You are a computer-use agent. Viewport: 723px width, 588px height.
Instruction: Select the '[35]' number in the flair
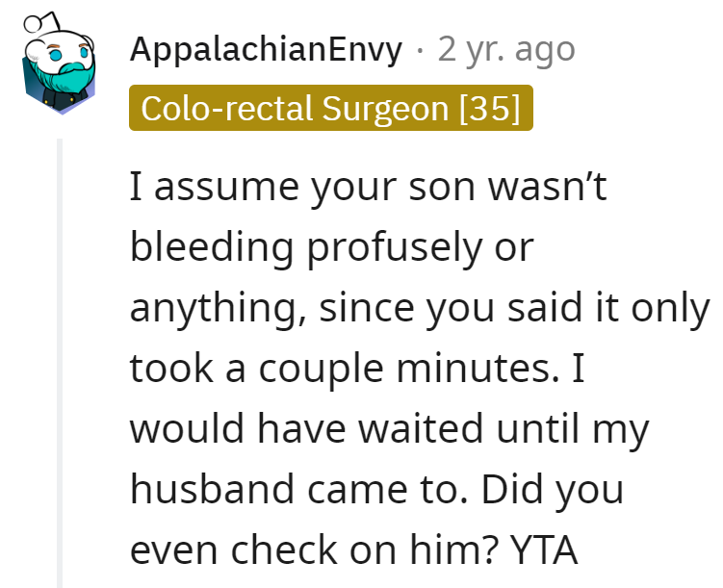coord(490,109)
